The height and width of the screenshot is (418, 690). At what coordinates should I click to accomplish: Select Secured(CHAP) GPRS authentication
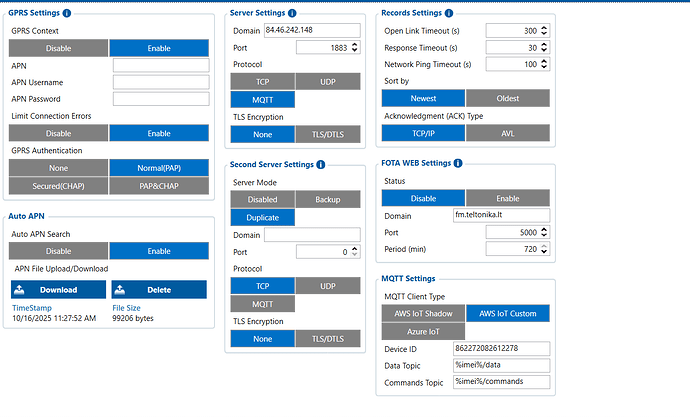click(57, 185)
